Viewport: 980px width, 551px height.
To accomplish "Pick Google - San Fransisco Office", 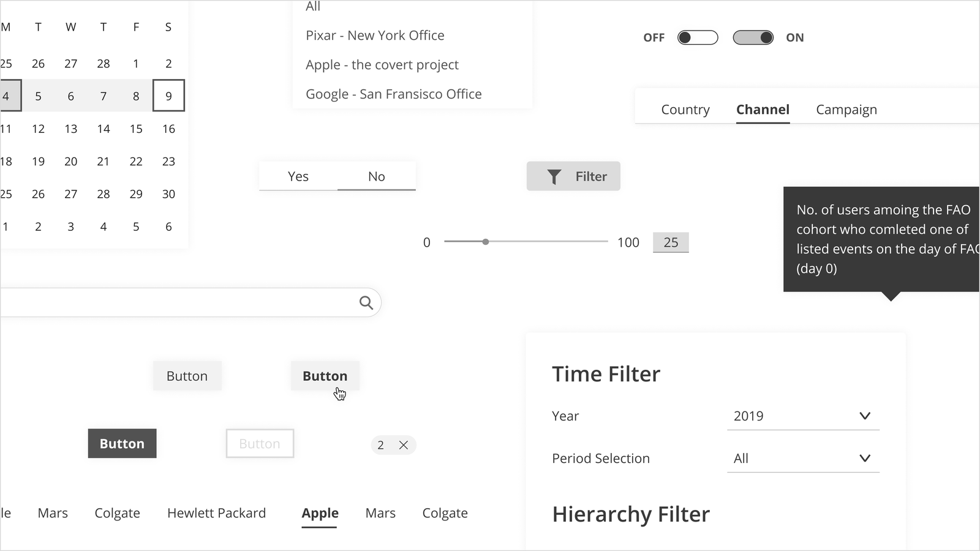I will (x=393, y=94).
